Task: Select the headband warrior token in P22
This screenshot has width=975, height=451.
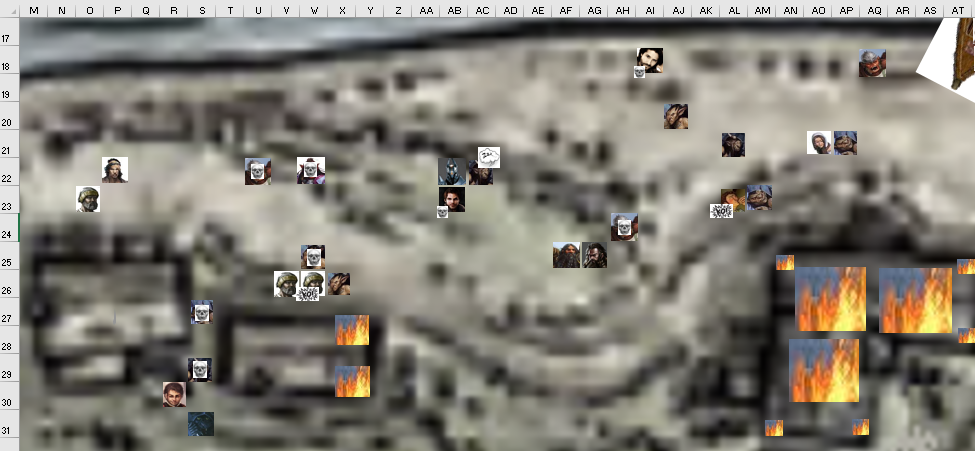Action: (x=115, y=170)
